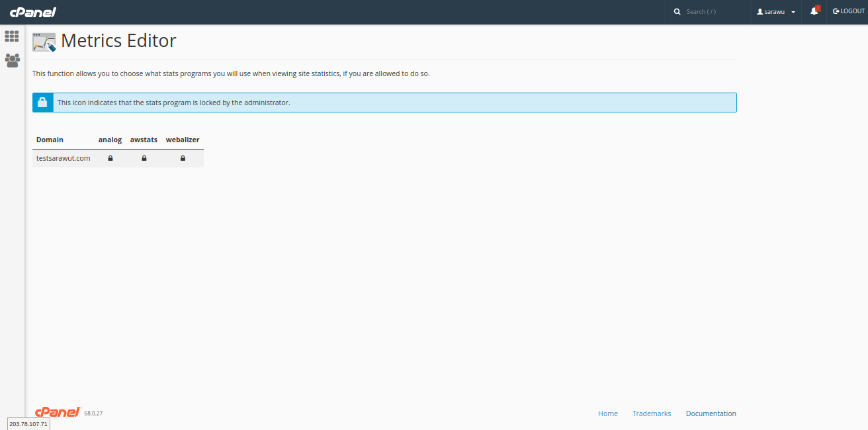Image resolution: width=868 pixels, height=430 pixels.
Task: Click the lock icon in info banner
Action: coord(42,103)
